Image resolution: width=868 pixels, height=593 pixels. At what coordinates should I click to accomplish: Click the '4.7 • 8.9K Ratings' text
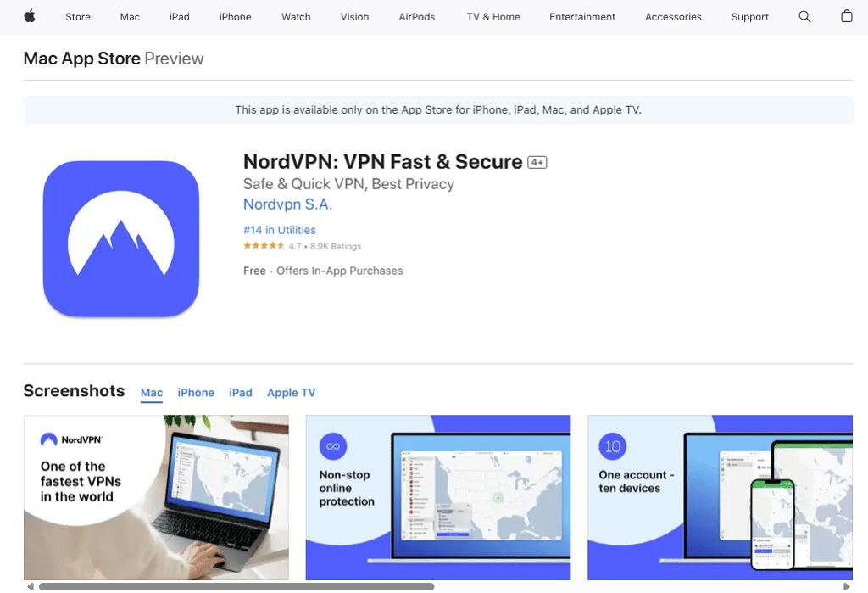325,246
